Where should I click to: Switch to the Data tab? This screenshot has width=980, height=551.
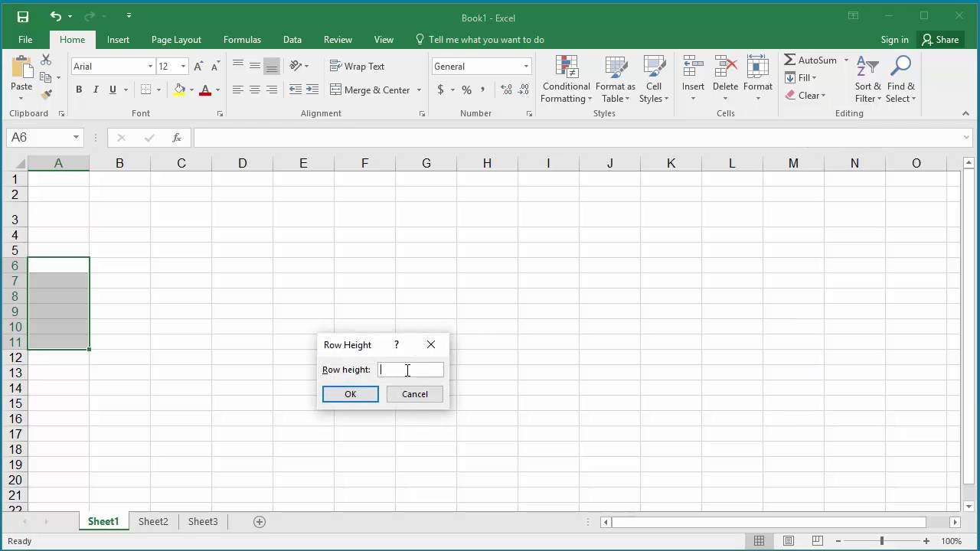(x=292, y=40)
